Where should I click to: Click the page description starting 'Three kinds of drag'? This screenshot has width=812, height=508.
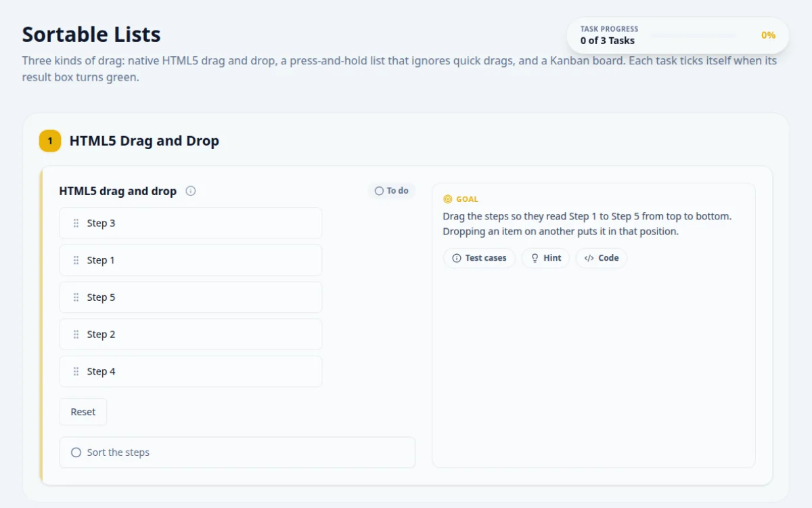pyautogui.click(x=399, y=69)
